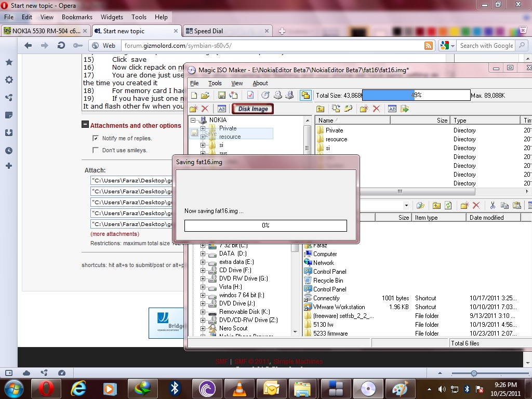Screen dimensions: 532x399
Task: Select 'DVD RW Drive (G:)' in the drive tree
Action: tap(243, 278)
